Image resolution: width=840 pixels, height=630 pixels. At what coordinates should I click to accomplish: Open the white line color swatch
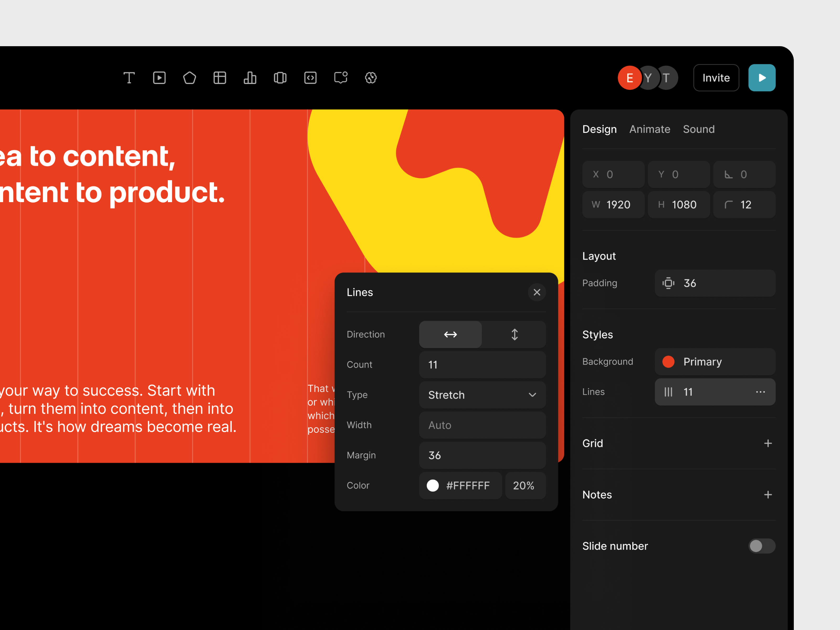[433, 486]
